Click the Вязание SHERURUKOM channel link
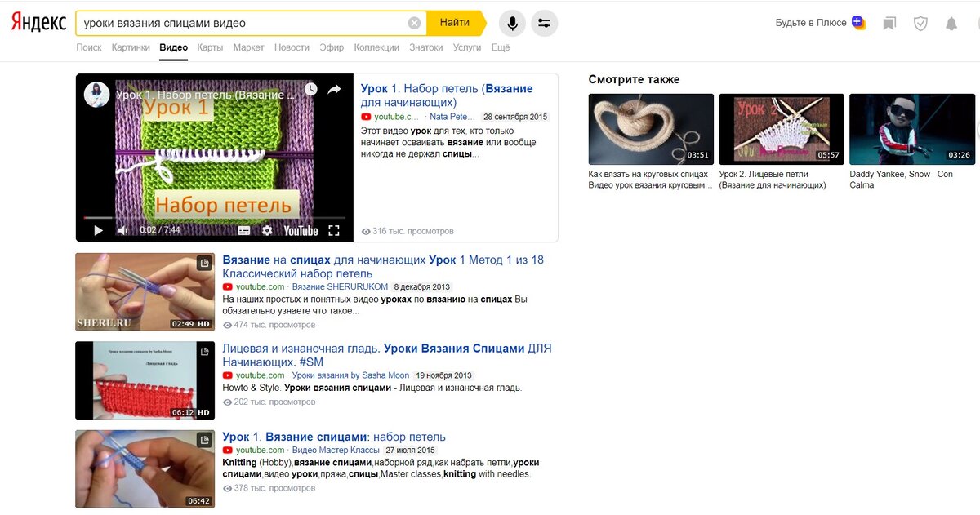Image resolution: width=980 pixels, height=515 pixels. point(340,286)
